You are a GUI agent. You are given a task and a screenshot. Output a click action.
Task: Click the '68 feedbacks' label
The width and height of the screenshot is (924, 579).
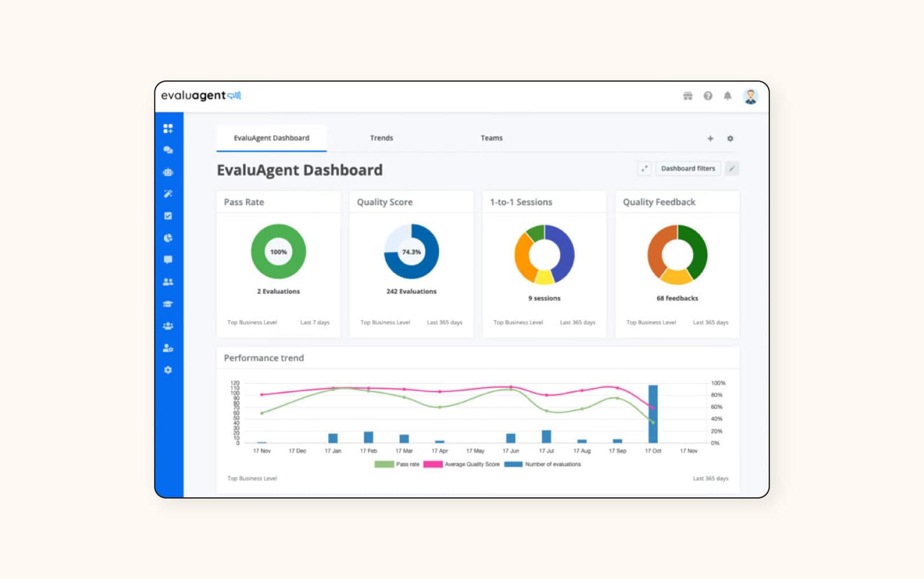(x=677, y=298)
